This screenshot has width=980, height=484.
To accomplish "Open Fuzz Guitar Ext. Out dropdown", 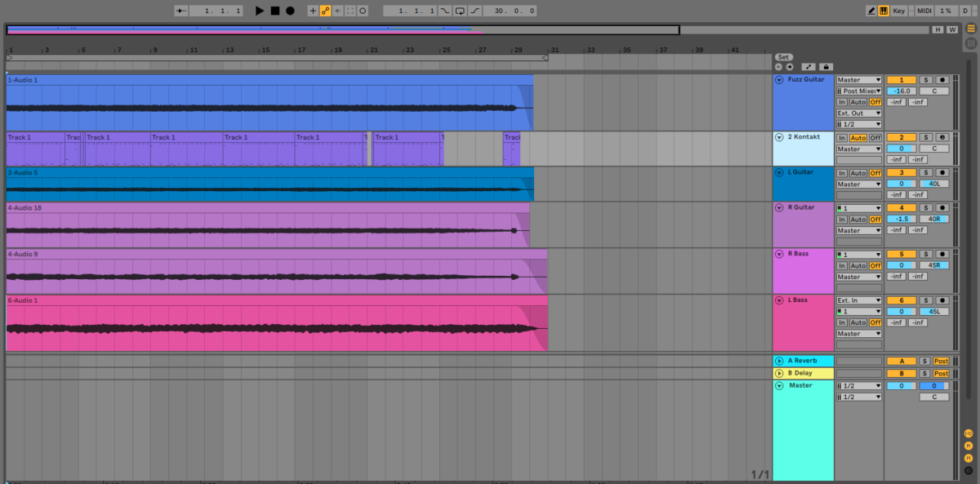I will pyautogui.click(x=859, y=113).
